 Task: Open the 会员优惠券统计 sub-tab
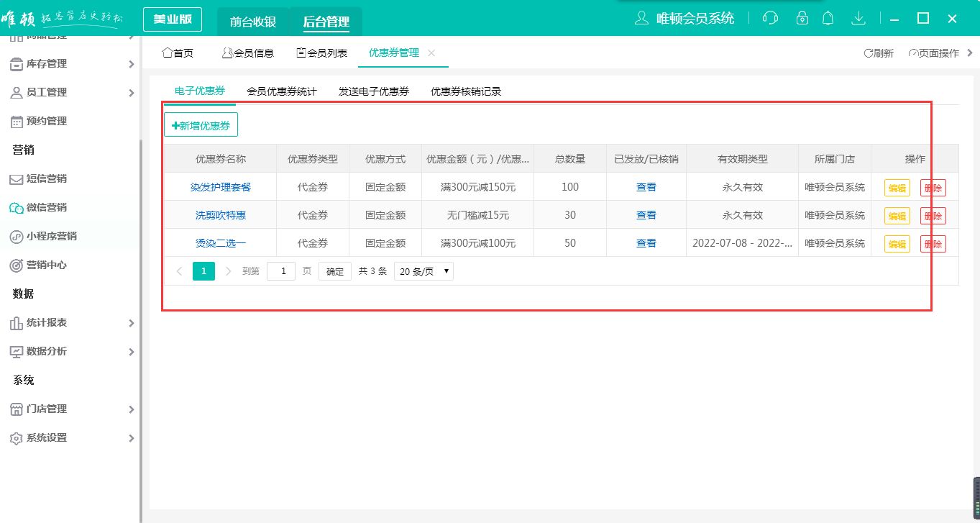tap(282, 91)
